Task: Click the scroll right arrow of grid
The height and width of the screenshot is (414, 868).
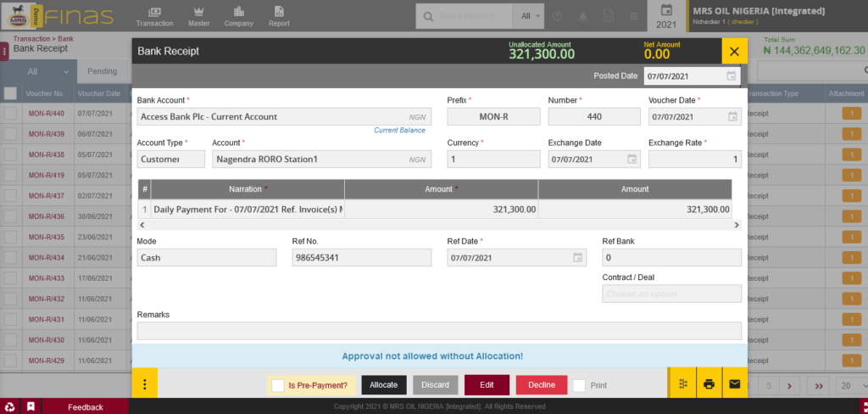Action: pos(737,225)
